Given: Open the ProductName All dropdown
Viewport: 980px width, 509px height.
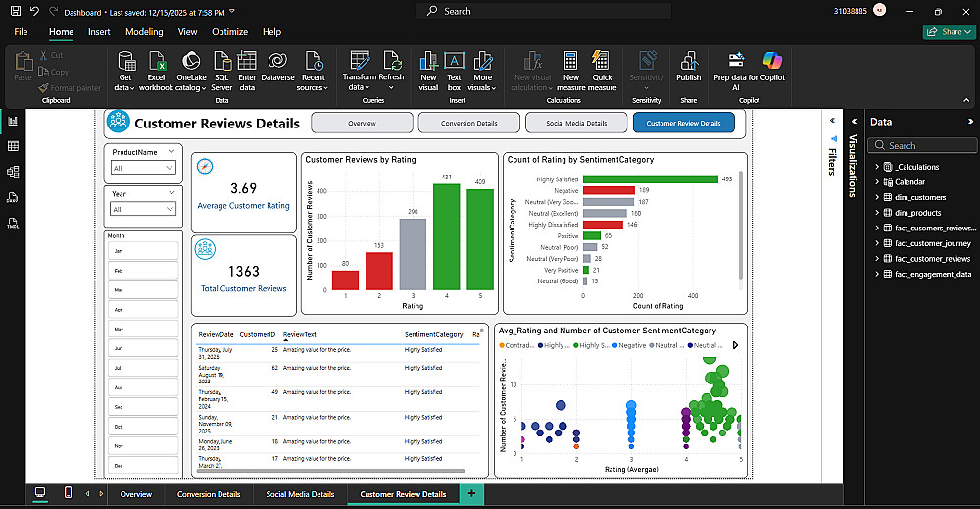Looking at the screenshot, I should pos(143,168).
